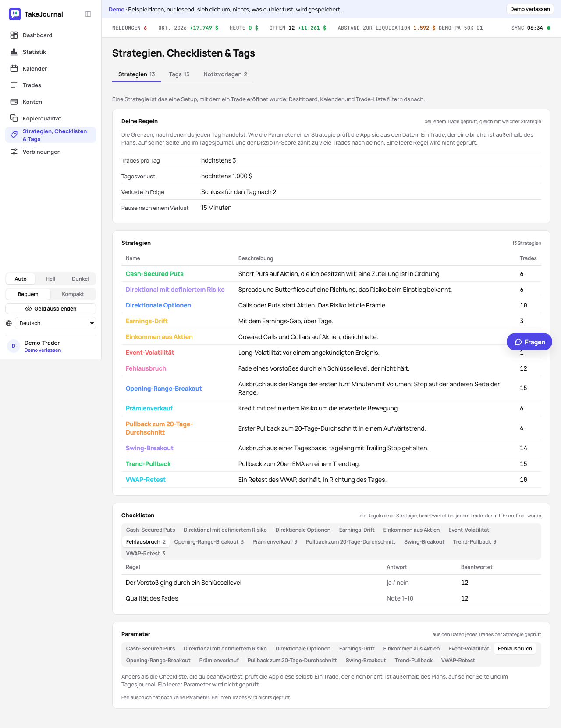Switch to the Notizvorlagen tab
Viewport: 561px width, 728px height.
click(225, 74)
